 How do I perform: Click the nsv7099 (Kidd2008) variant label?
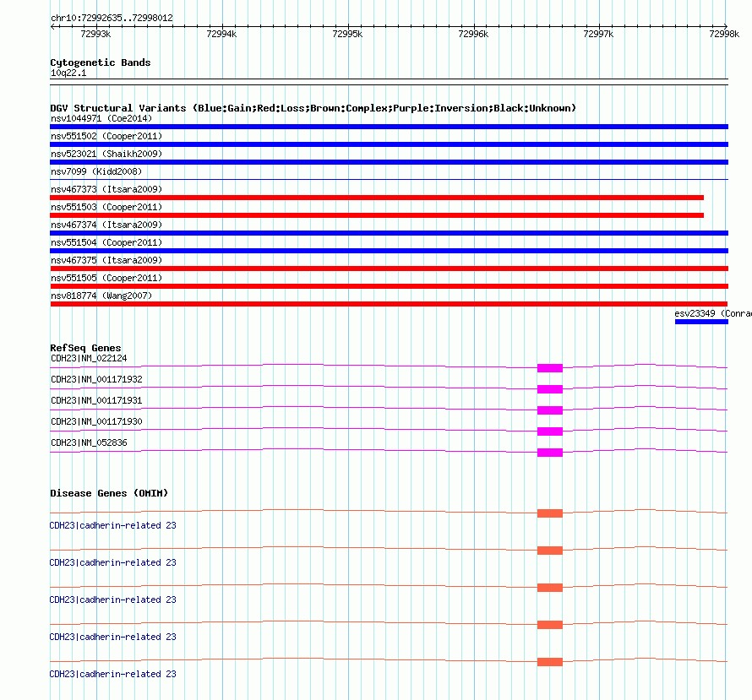96,171
